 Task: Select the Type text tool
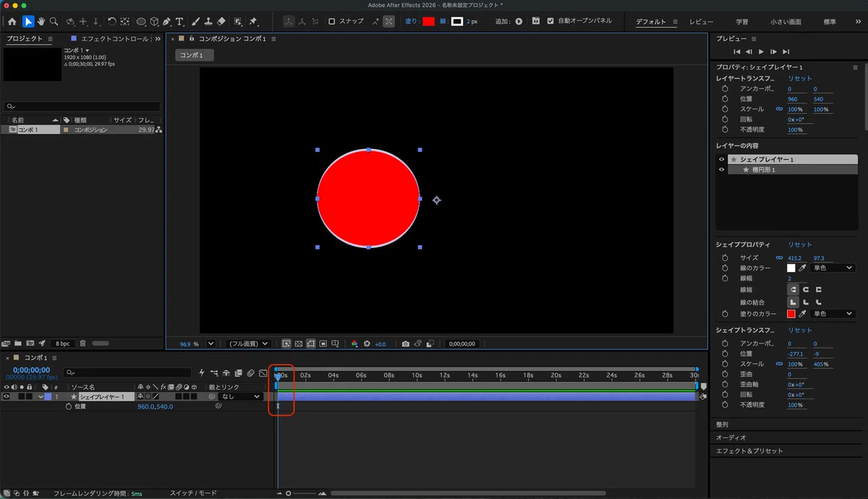point(179,22)
